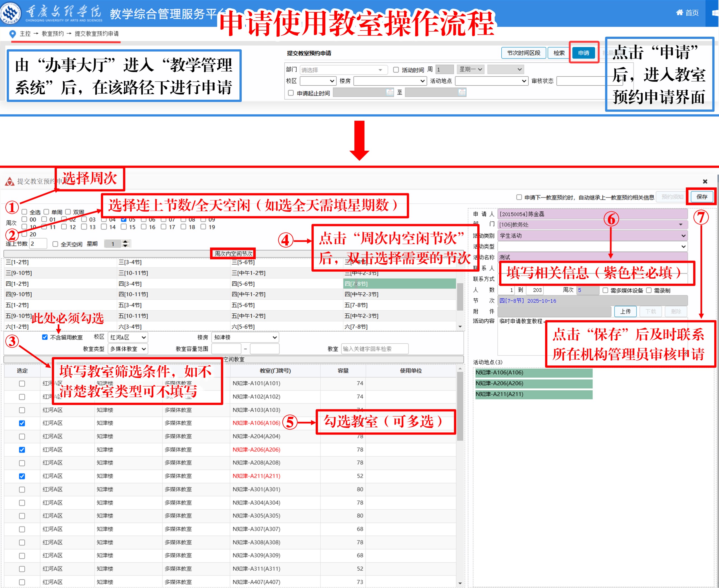The width and height of the screenshot is (719, 588).
Task: Select the 五[3-4节] period cell
Action: [x=173, y=305]
